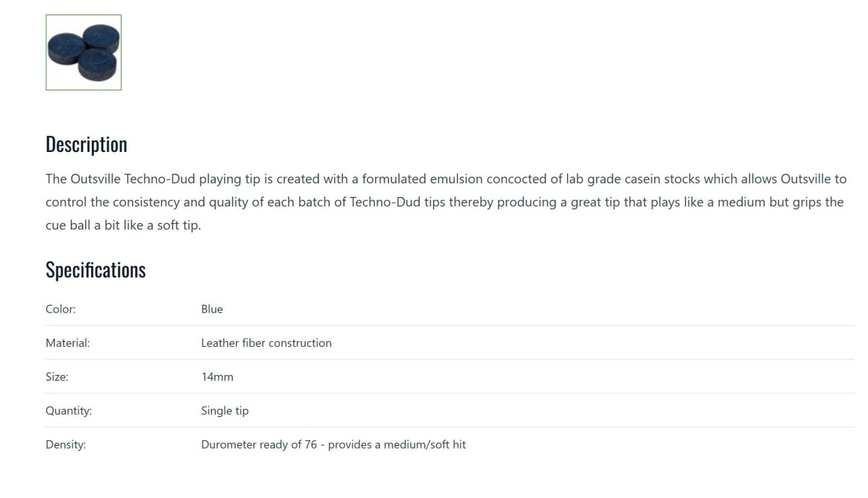Select the Single tip quantity value
The image size is (868, 498).
[224, 411]
